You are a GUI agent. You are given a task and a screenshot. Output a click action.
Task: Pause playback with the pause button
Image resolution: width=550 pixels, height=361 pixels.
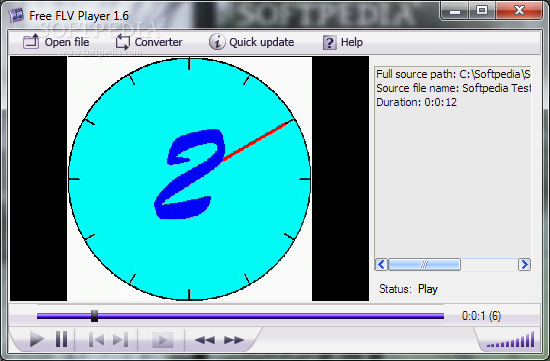pos(62,339)
